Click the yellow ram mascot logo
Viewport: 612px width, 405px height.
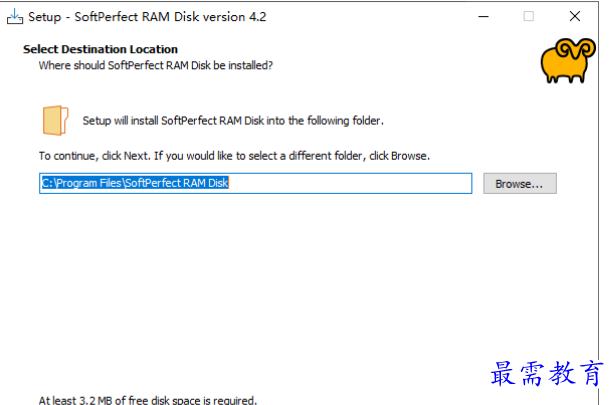[x=568, y=60]
